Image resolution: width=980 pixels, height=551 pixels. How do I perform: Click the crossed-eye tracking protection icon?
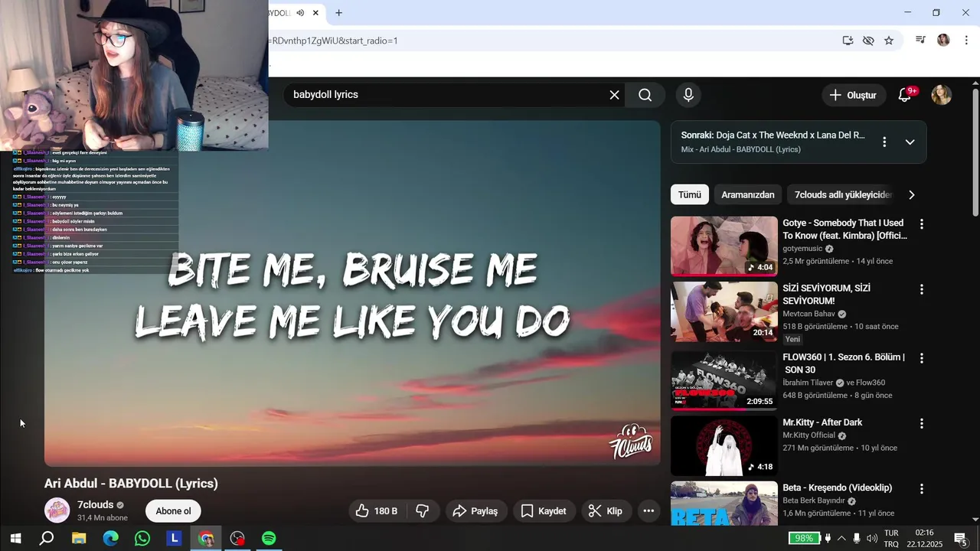click(x=868, y=41)
